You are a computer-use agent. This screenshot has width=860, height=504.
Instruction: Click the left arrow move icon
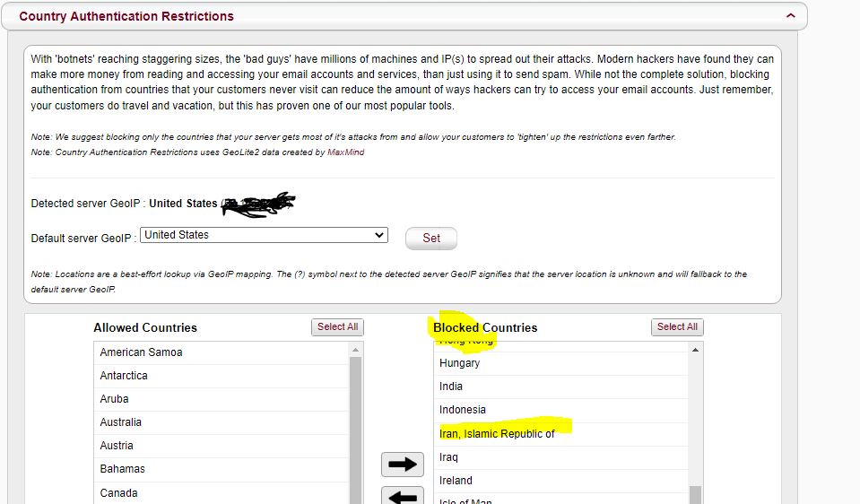403,496
